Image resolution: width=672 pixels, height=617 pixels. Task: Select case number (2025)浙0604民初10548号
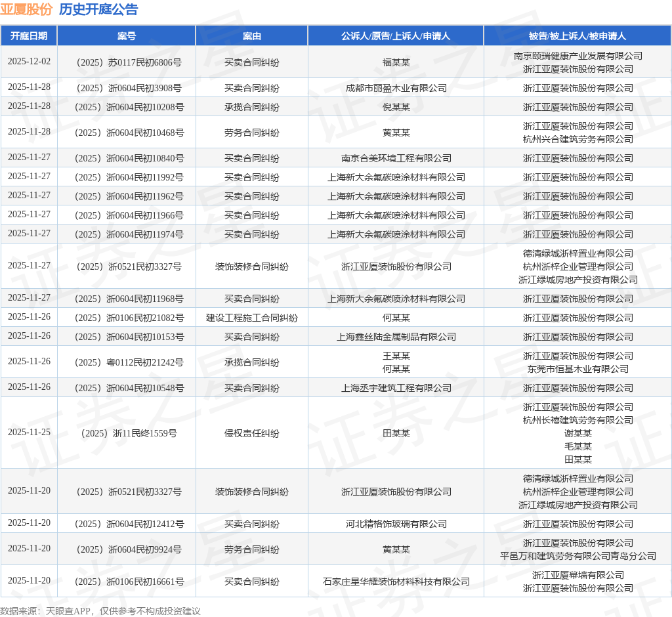pyautogui.click(x=129, y=388)
